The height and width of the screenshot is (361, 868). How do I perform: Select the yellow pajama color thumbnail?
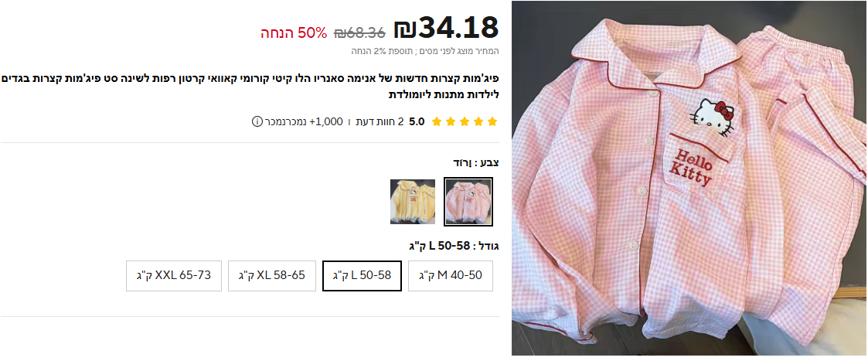tap(413, 202)
